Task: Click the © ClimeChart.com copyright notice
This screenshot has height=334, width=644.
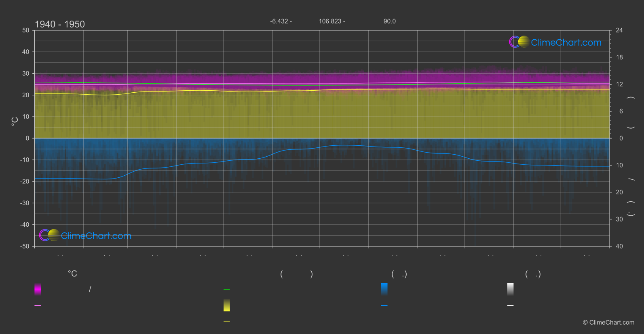Action: 608,323
